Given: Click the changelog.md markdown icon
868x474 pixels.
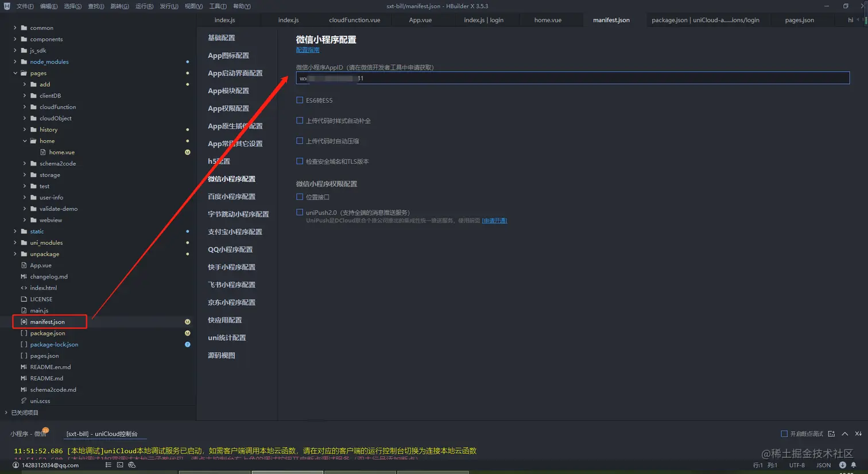Looking at the screenshot, I should [x=24, y=276].
